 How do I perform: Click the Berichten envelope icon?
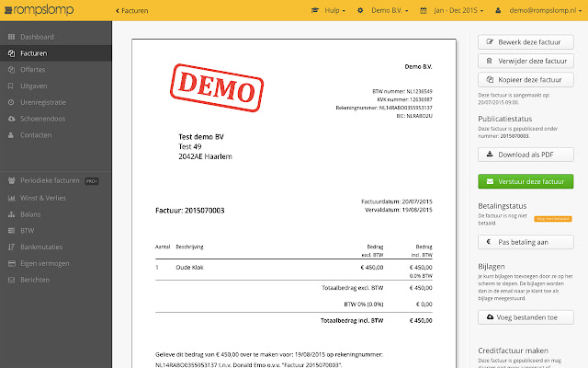(x=12, y=280)
